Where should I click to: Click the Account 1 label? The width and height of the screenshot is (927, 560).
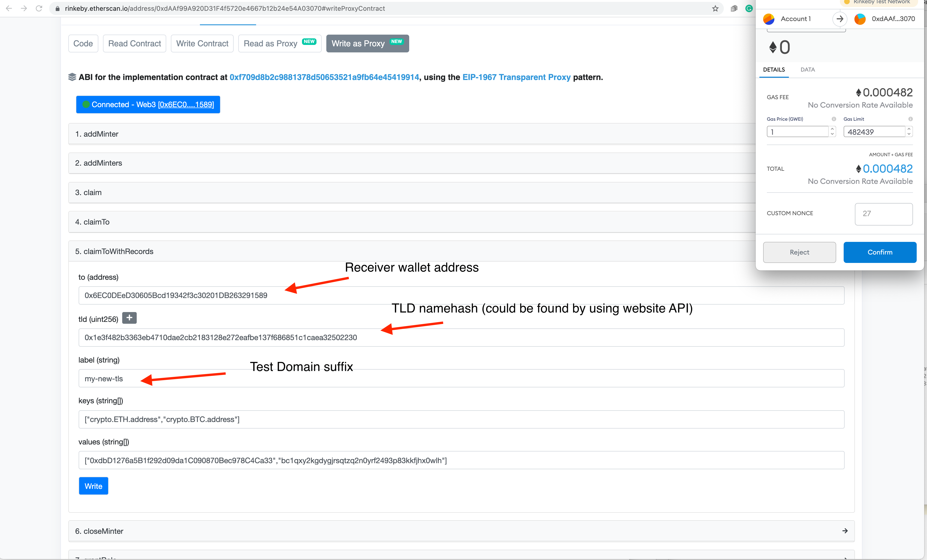point(795,19)
